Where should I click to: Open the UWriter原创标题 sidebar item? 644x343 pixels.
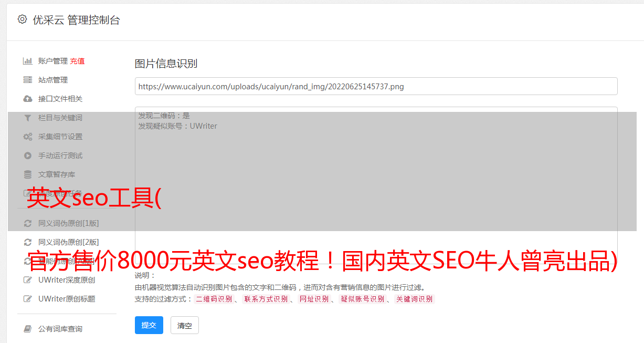(x=67, y=299)
